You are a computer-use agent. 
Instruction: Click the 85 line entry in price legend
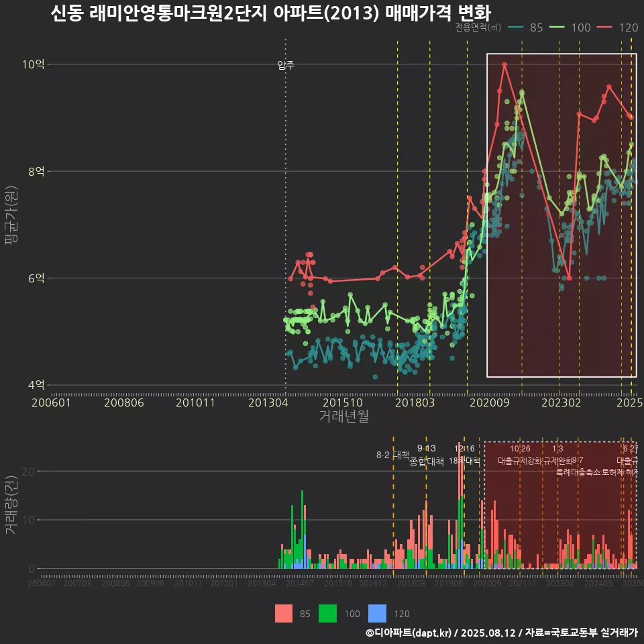click(525, 28)
